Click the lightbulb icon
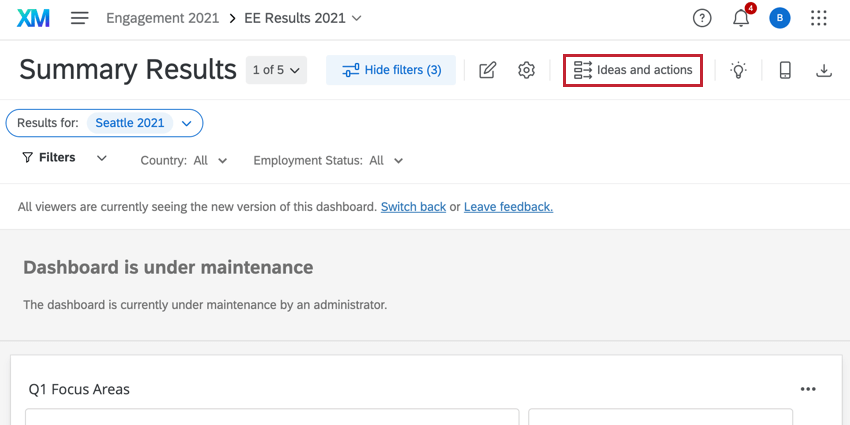Viewport: 850px width, 425px height. 739,70
